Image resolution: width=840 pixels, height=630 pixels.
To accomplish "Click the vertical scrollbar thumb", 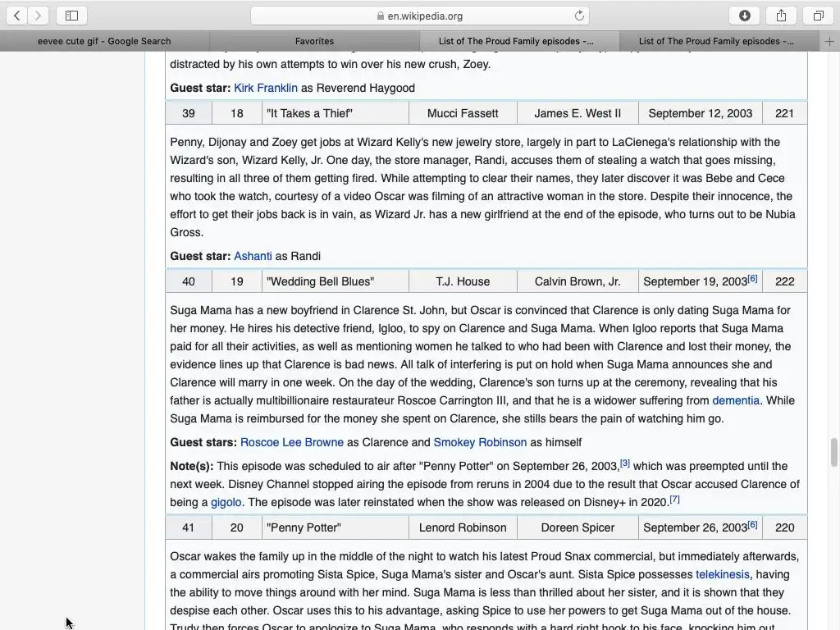I will [x=833, y=452].
